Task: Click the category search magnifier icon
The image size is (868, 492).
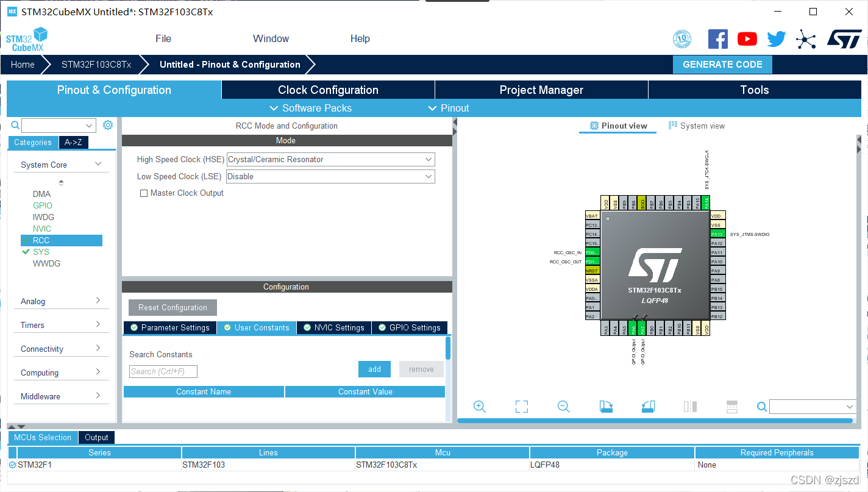Action: pos(16,125)
